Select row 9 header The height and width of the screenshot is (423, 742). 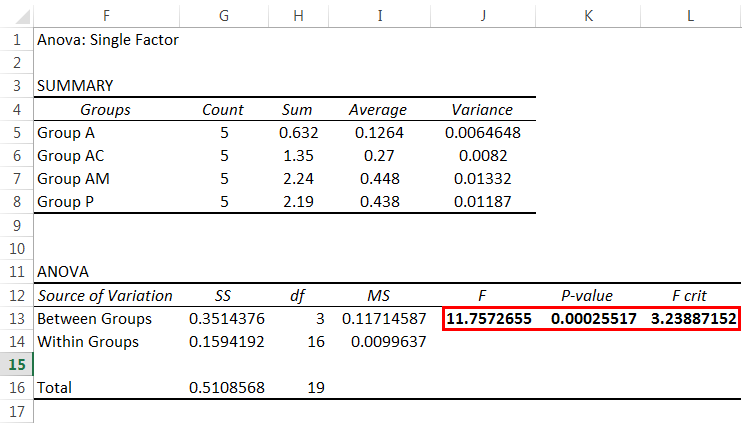pos(17,225)
